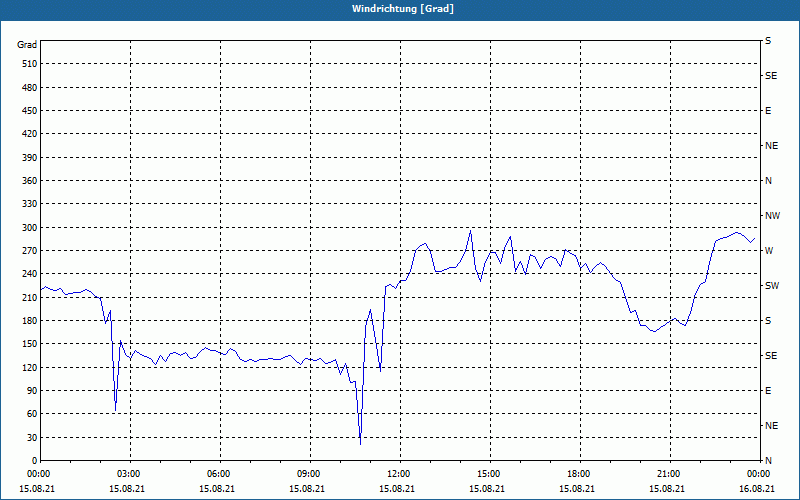
Task: Select the 30 y-axis value
Action: [x=32, y=437]
